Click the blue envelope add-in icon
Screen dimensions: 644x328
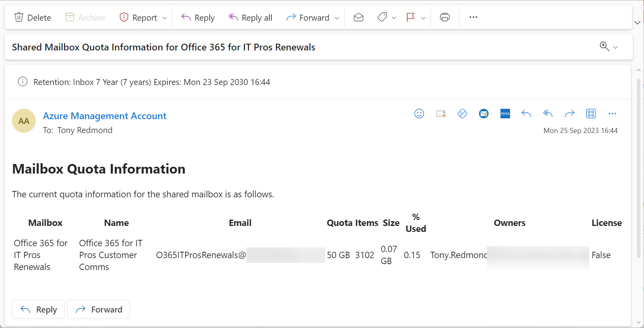[484, 114]
